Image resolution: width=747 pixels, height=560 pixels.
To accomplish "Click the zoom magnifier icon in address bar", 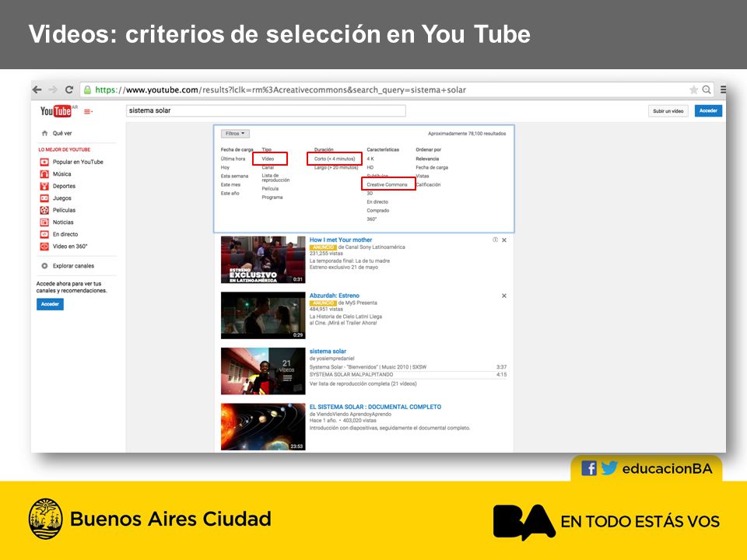I will pos(707,89).
